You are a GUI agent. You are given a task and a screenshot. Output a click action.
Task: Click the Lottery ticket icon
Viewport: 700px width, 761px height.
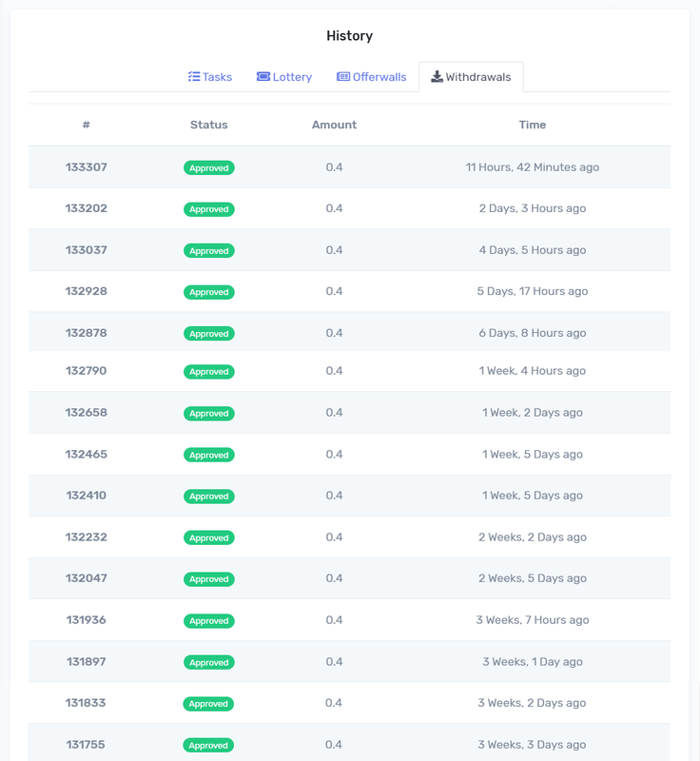262,77
